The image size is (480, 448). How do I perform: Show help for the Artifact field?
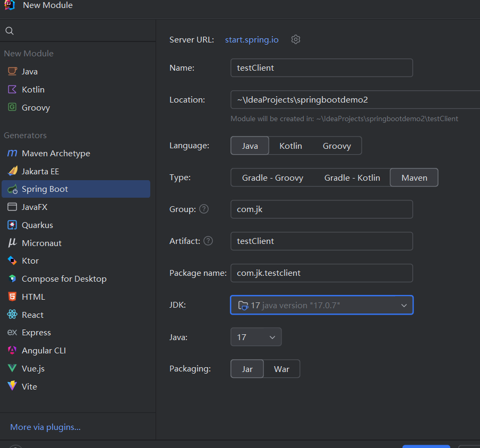point(208,241)
